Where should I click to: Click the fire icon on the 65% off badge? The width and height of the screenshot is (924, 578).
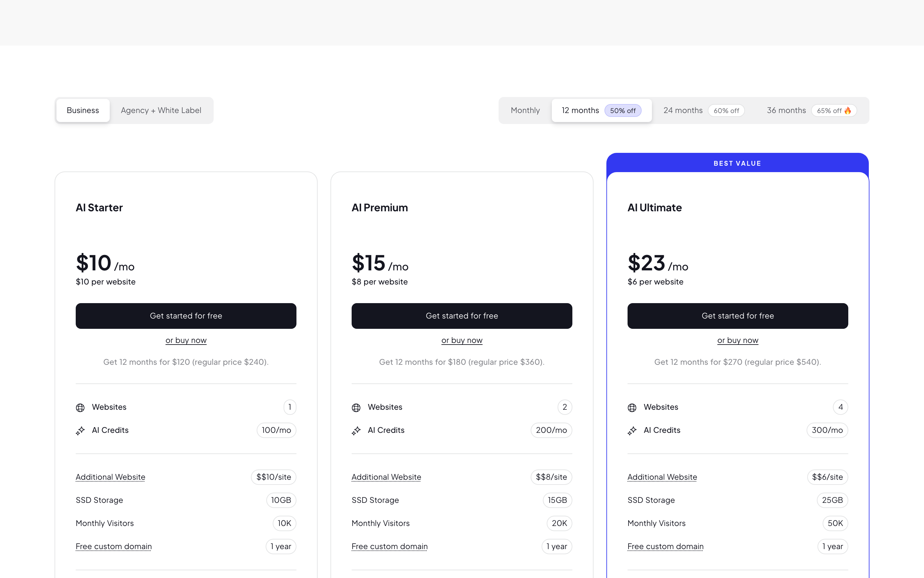[x=848, y=110]
